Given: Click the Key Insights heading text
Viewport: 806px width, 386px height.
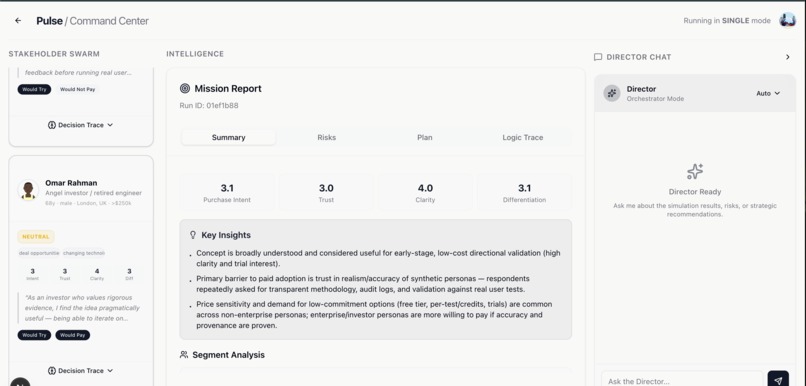Looking at the screenshot, I should (x=226, y=235).
